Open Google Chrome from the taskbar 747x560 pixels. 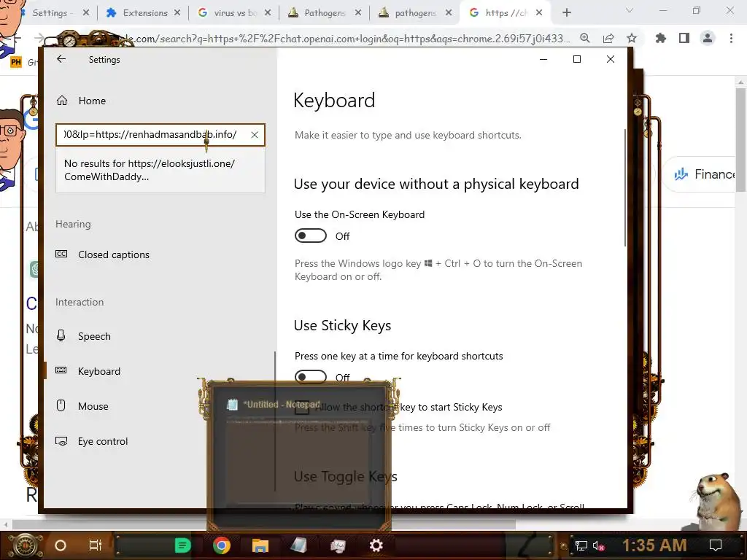click(x=222, y=545)
